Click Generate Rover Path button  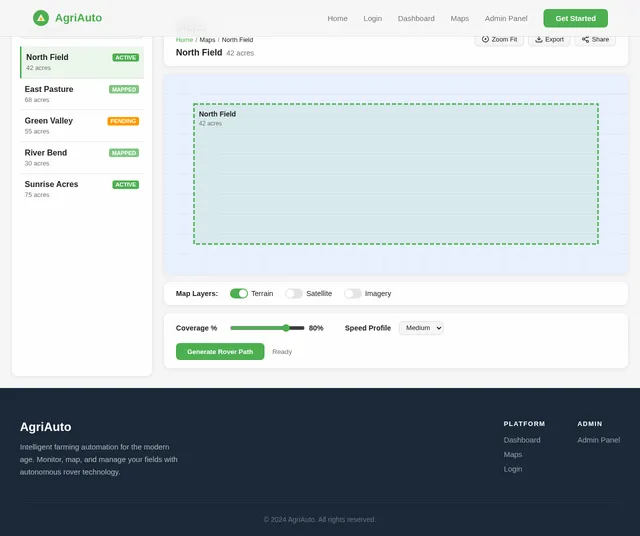click(220, 351)
